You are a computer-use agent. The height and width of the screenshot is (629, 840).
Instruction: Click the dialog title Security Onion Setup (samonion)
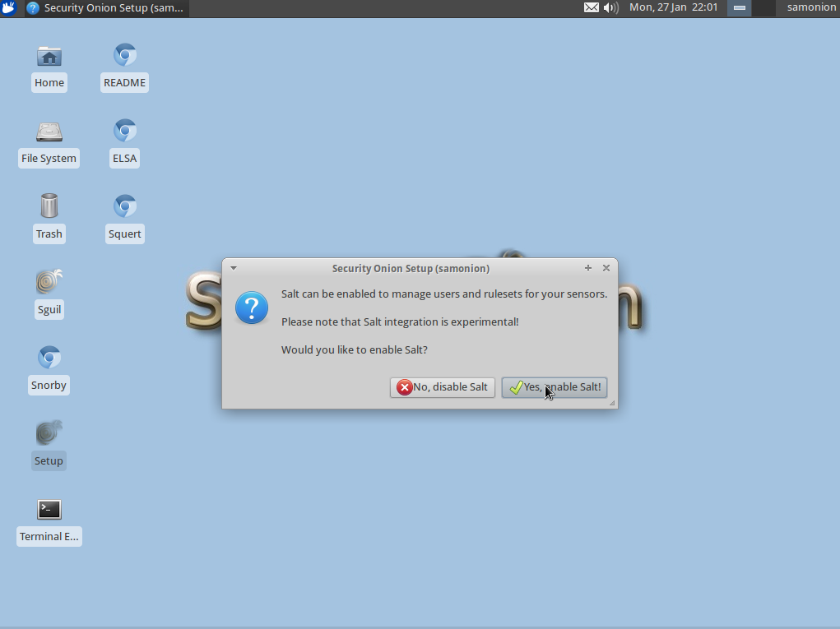pyautogui.click(x=411, y=268)
